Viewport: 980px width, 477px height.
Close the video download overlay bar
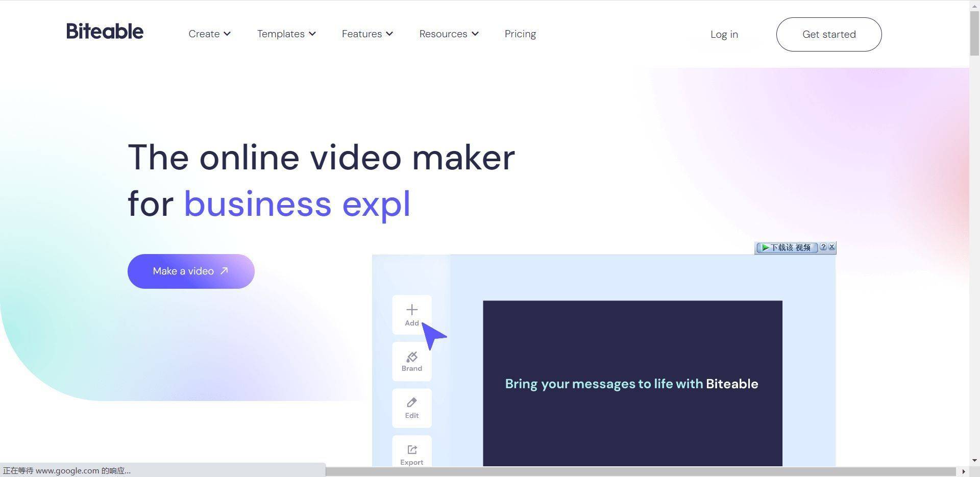[x=831, y=247]
